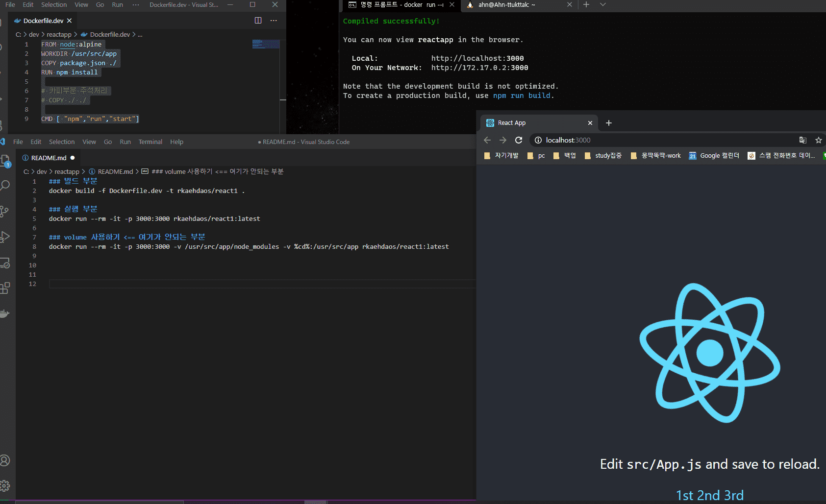Screen dimensions: 826x504
Task: Open Terminal menu in README VS Code window
Action: click(150, 142)
